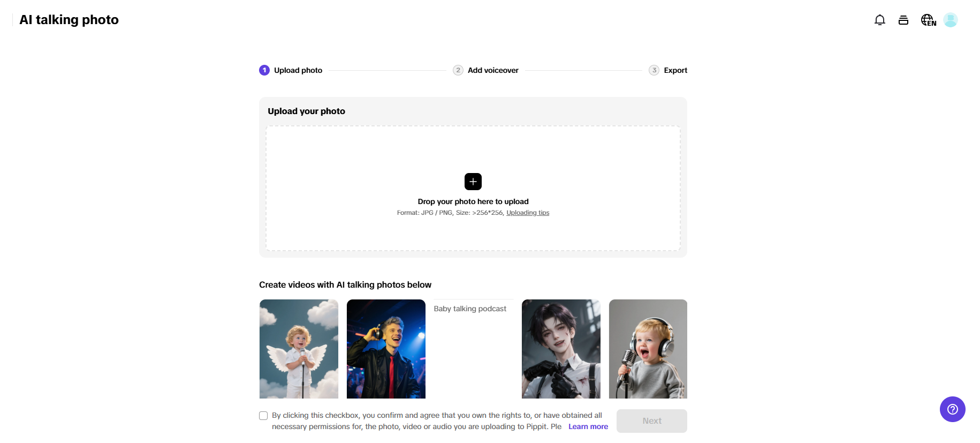Click the stacked credits icon
The height and width of the screenshot is (443, 980).
pyautogui.click(x=903, y=20)
